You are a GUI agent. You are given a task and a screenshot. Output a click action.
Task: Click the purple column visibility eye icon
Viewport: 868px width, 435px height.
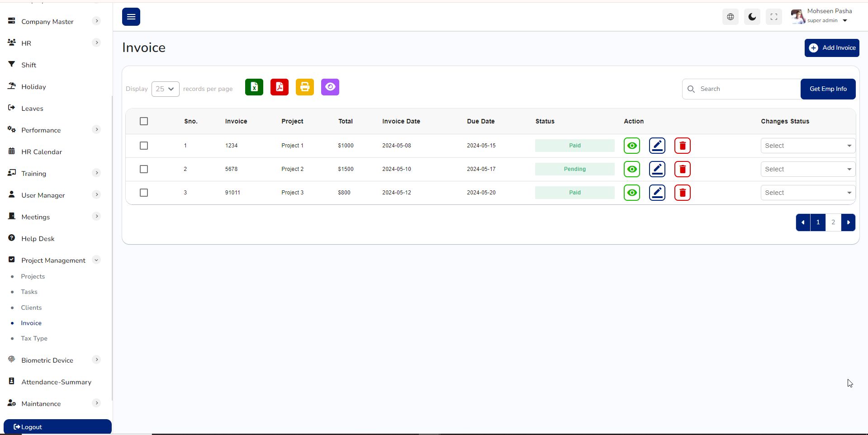(x=330, y=87)
